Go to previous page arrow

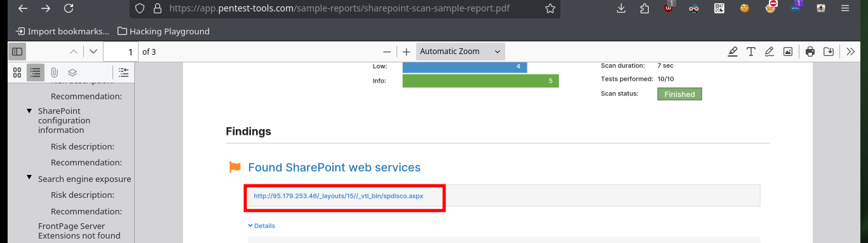74,52
